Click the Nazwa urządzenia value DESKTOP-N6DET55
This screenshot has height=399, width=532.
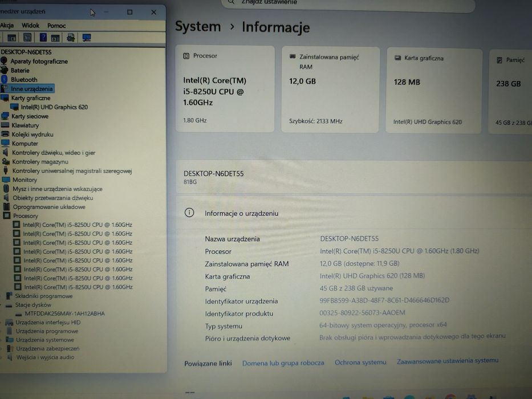pyautogui.click(x=349, y=238)
